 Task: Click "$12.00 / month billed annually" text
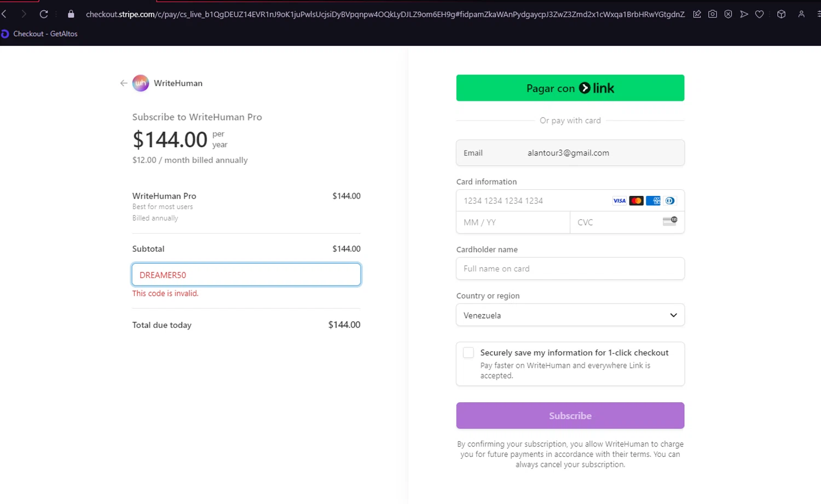(x=190, y=160)
